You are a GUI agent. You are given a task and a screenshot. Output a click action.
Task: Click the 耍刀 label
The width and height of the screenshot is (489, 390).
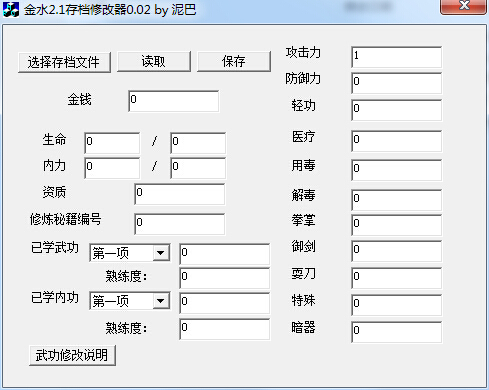tap(303, 274)
